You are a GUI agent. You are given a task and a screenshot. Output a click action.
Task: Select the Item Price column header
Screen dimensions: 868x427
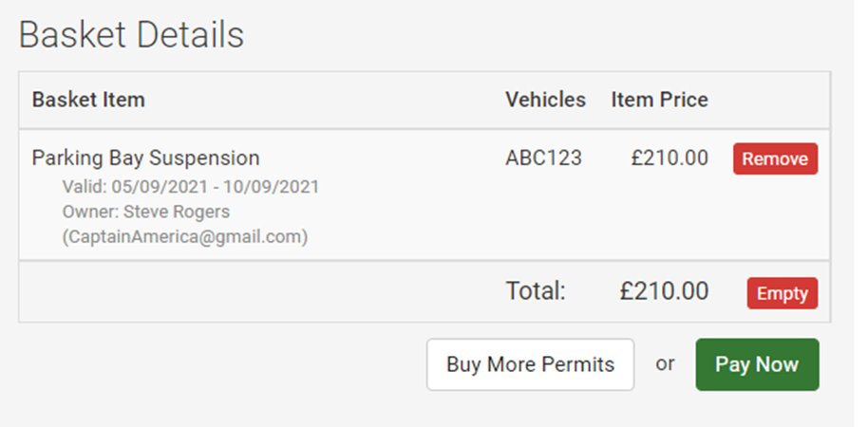pyautogui.click(x=659, y=100)
